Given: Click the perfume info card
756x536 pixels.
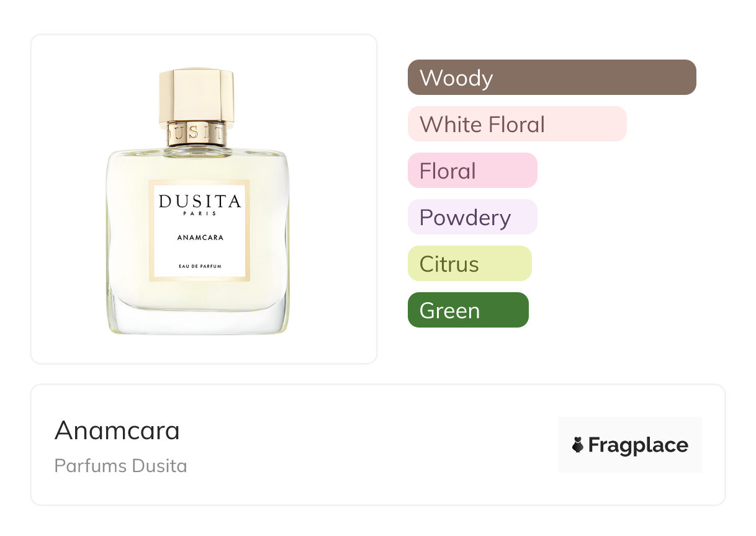Looking at the screenshot, I should (378, 445).
